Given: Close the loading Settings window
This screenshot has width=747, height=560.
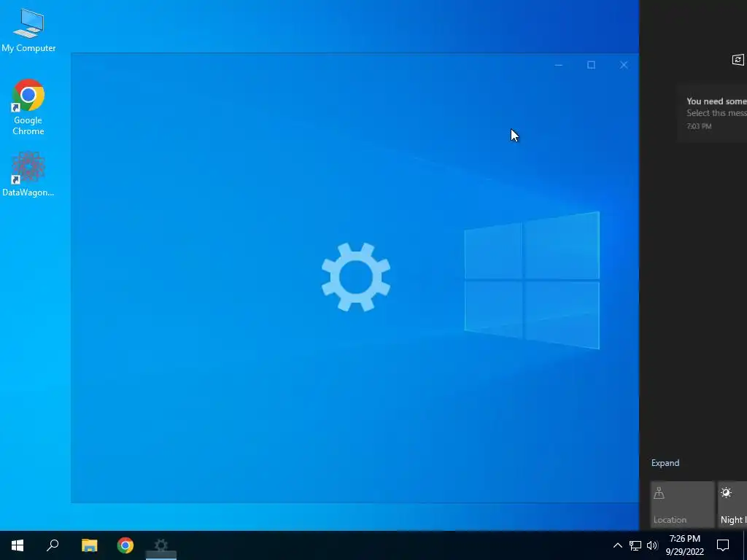Looking at the screenshot, I should [624, 65].
